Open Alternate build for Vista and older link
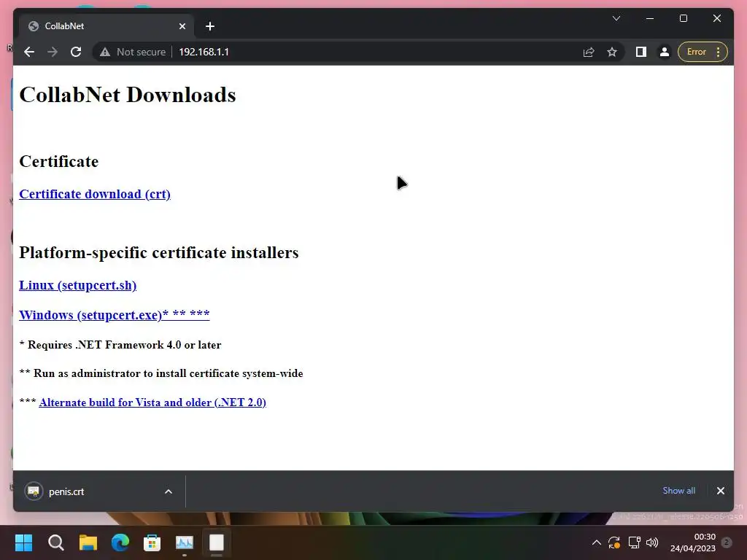The width and height of the screenshot is (747, 560). tap(152, 402)
